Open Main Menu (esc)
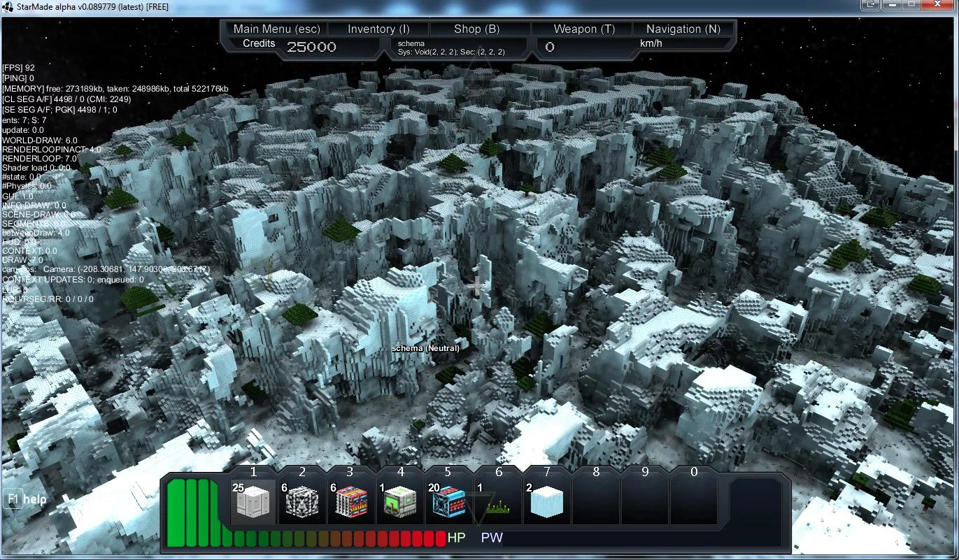 click(x=276, y=29)
